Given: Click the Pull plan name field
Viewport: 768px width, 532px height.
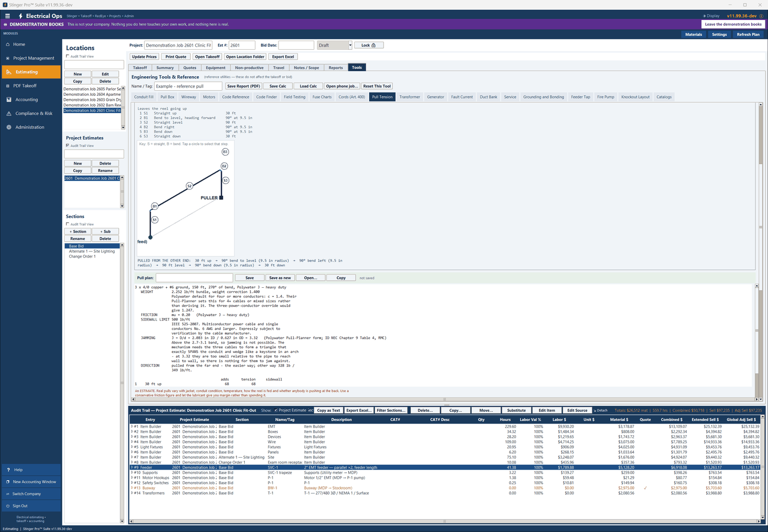Looking at the screenshot, I should (x=195, y=278).
